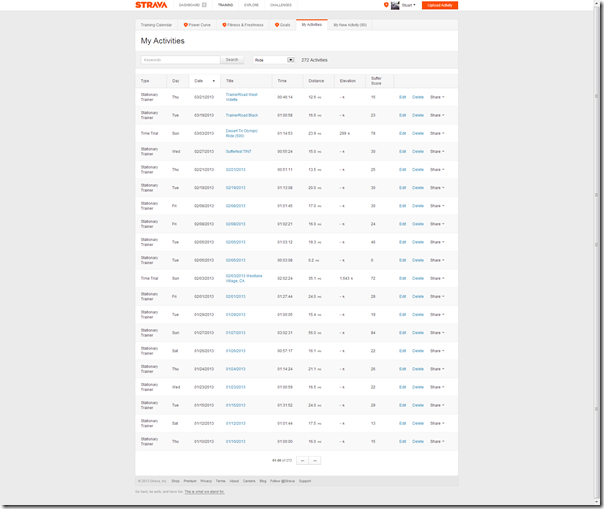This screenshot has width=604, height=509.
Task: Open the 01/27/2013 activity link
Action: pos(235,333)
